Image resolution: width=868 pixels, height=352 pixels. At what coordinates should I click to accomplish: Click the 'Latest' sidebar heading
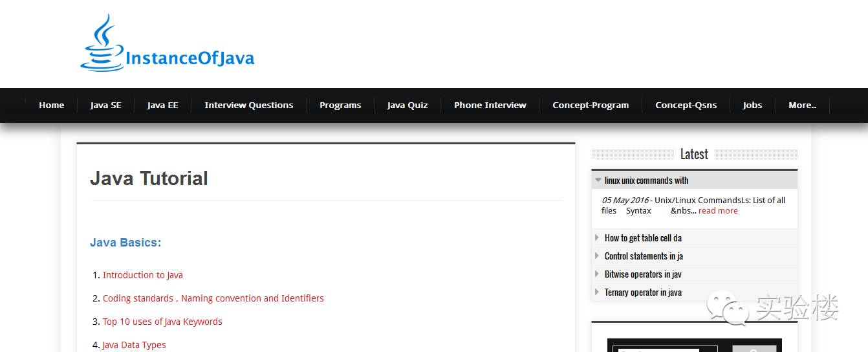click(x=694, y=154)
